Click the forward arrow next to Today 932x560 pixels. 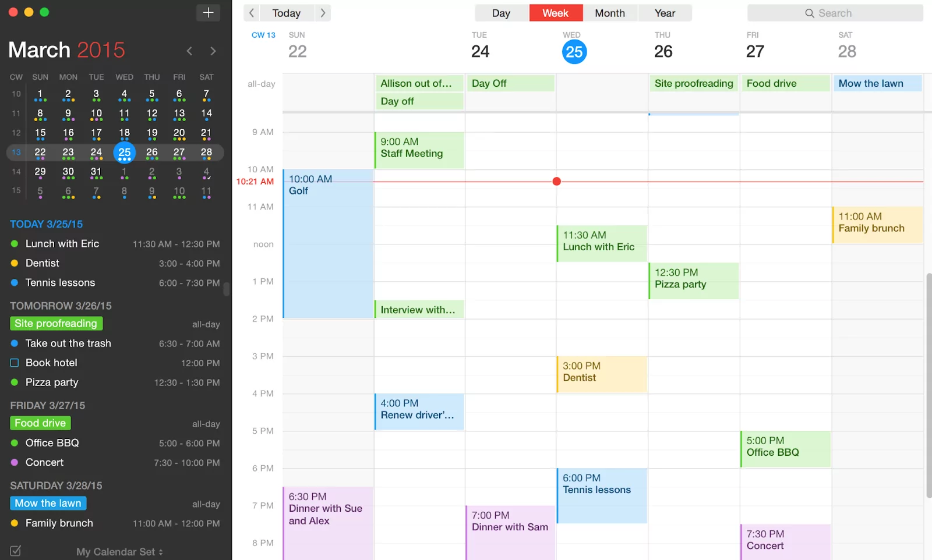point(323,12)
